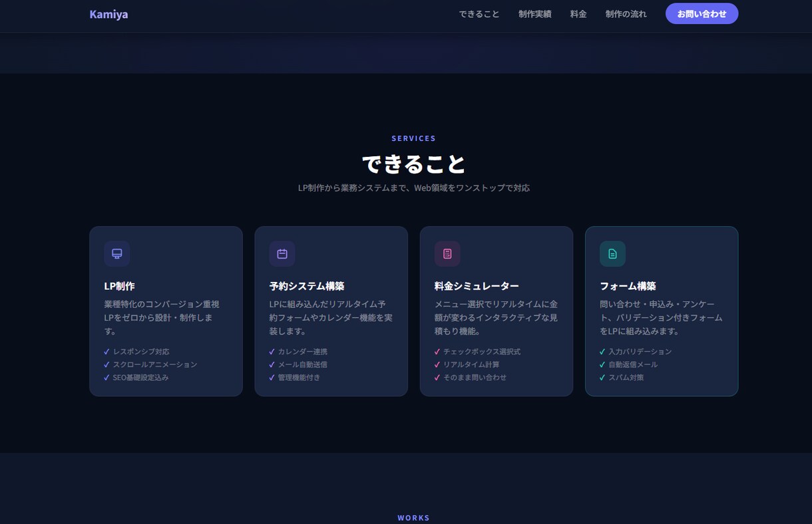Click the 予約システム構築 card title
Screen dimensions: 812x524
[x=307, y=286]
